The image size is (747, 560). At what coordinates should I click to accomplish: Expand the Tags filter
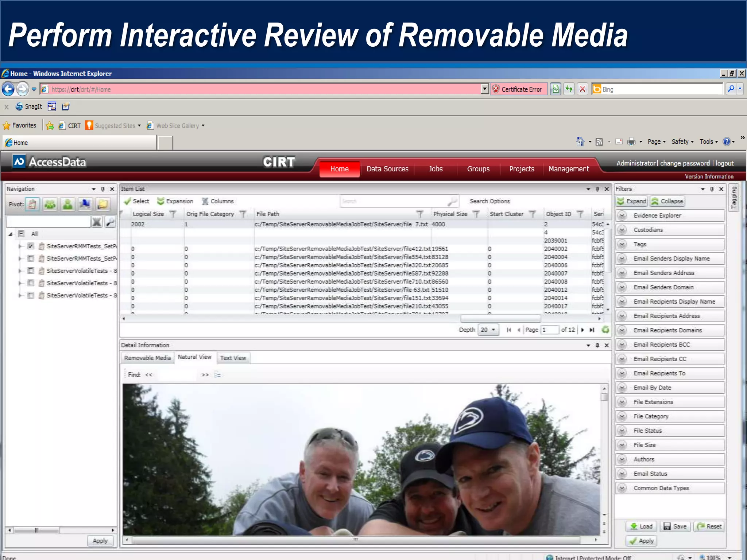tap(622, 244)
